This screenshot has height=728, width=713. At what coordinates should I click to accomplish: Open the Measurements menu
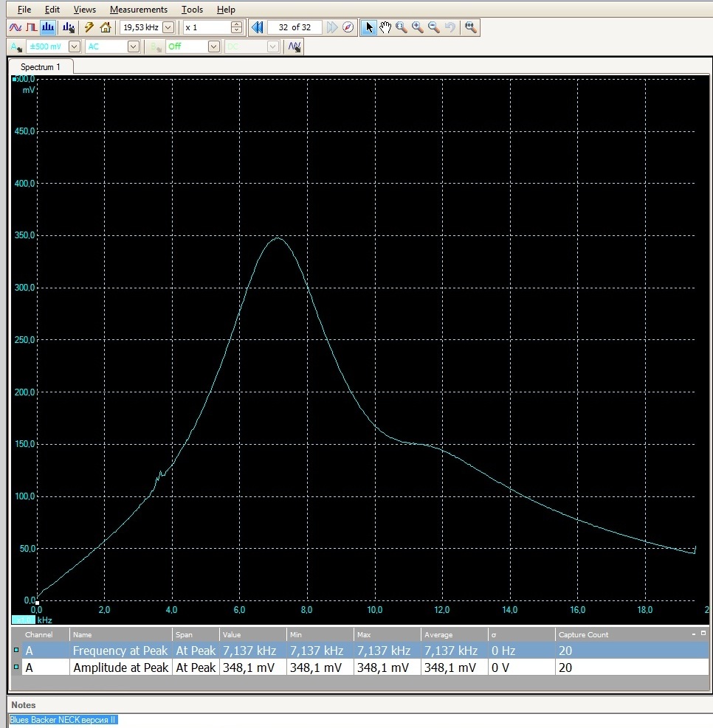click(x=139, y=10)
